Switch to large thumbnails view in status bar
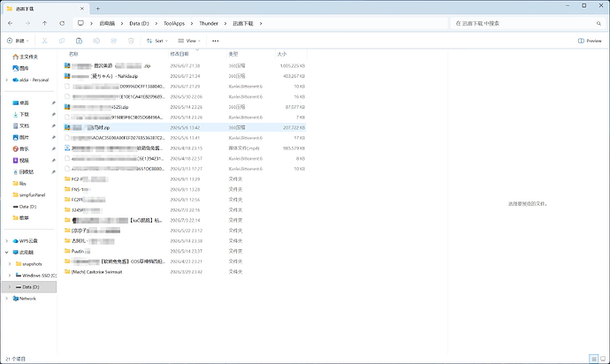The height and width of the screenshot is (364, 610). click(603, 359)
